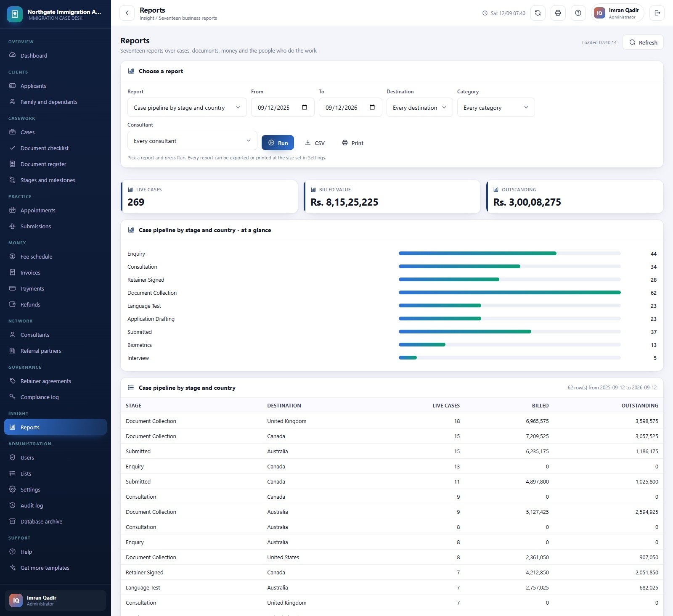This screenshot has height=616, width=673.
Task: Click the Family and dependants icon
Action: coord(13,102)
